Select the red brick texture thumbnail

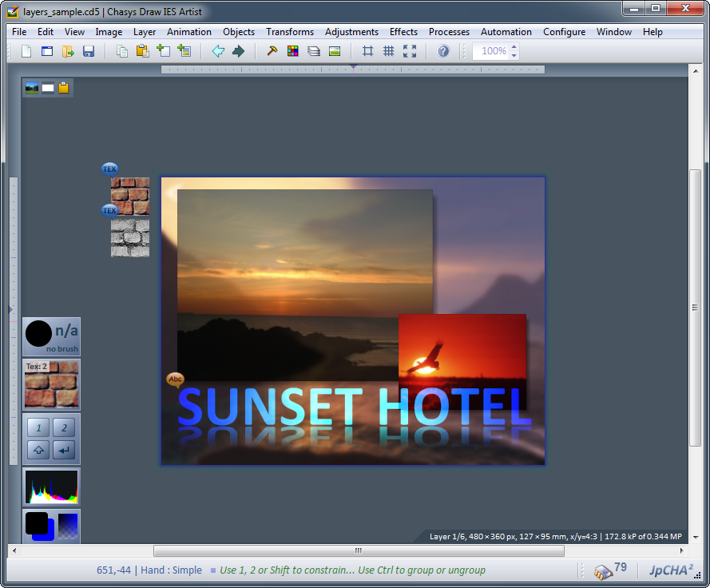pyautogui.click(x=130, y=196)
